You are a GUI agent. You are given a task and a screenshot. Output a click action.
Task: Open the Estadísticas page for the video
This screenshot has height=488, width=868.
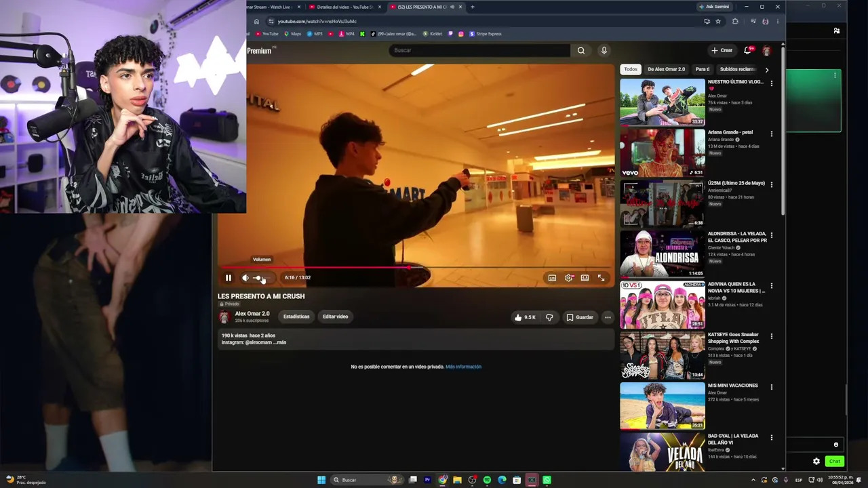pos(296,317)
